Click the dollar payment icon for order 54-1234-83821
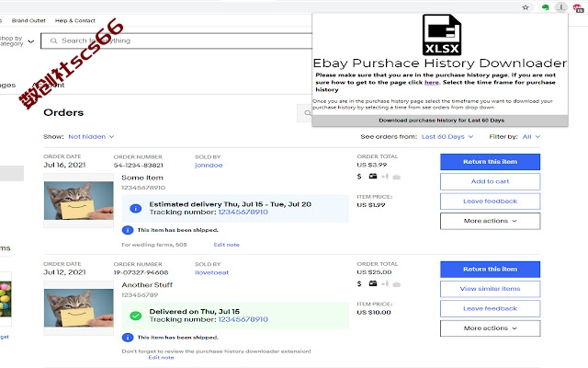 (x=359, y=177)
